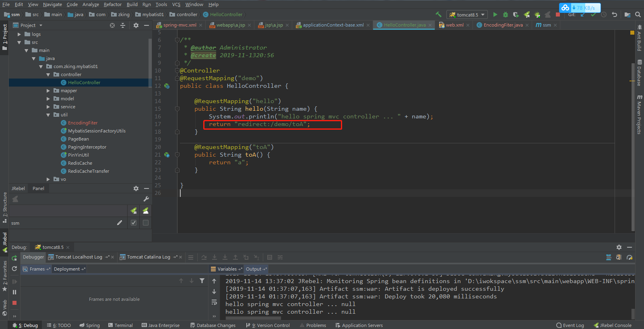Start debugging with the bug icon

point(506,14)
